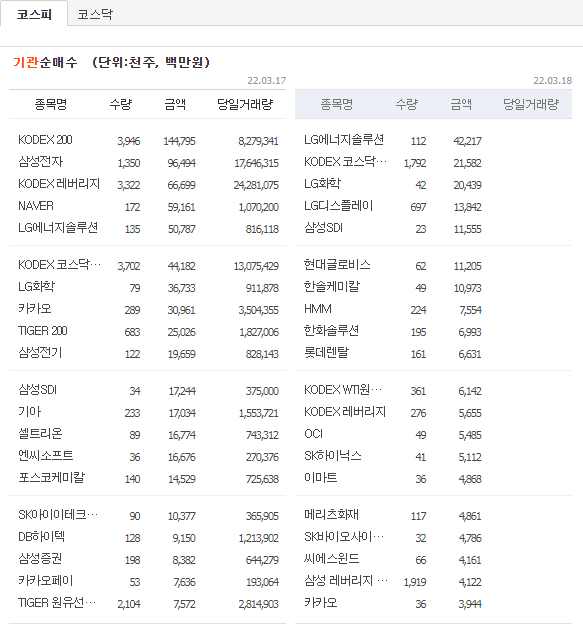The height and width of the screenshot is (632, 583).
Task: Open 롯데렌탈 stock entry
Action: point(326,353)
